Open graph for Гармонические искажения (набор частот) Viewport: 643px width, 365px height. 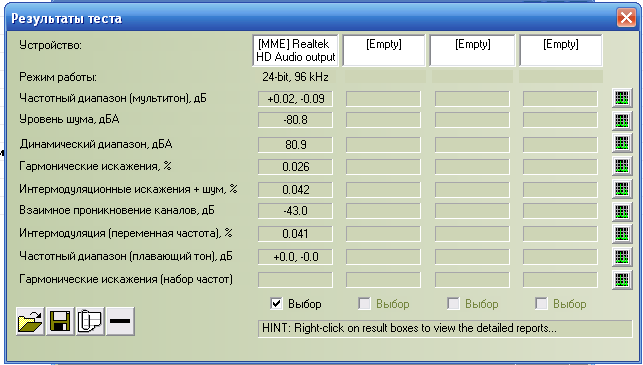[x=622, y=280]
